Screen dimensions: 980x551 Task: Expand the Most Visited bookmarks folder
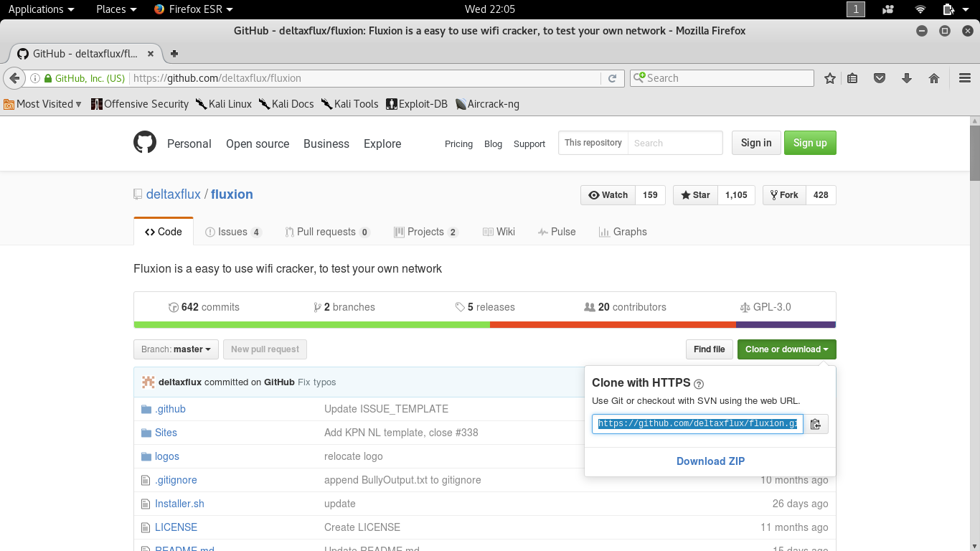pyautogui.click(x=42, y=104)
